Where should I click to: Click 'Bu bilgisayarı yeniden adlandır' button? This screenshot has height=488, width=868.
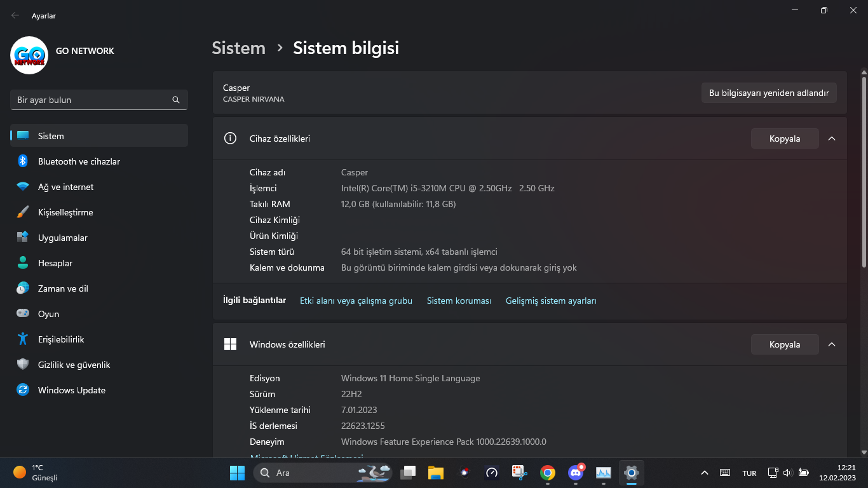pyautogui.click(x=769, y=93)
